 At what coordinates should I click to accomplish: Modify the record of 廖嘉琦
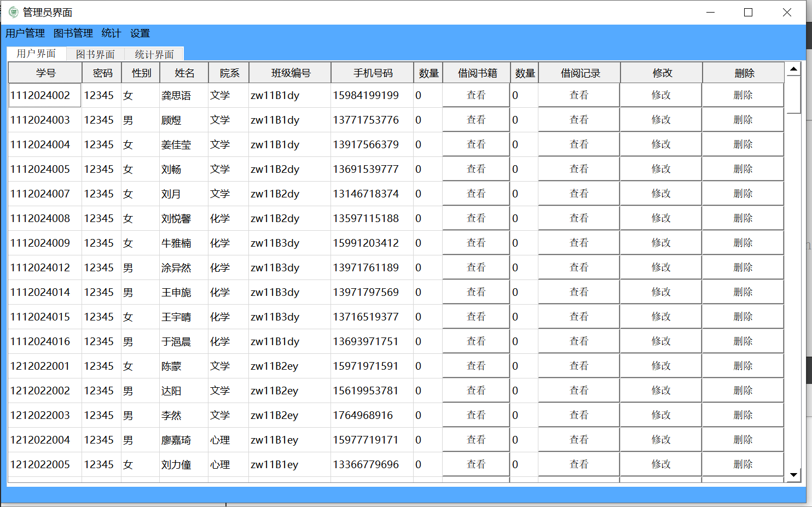[661, 440]
